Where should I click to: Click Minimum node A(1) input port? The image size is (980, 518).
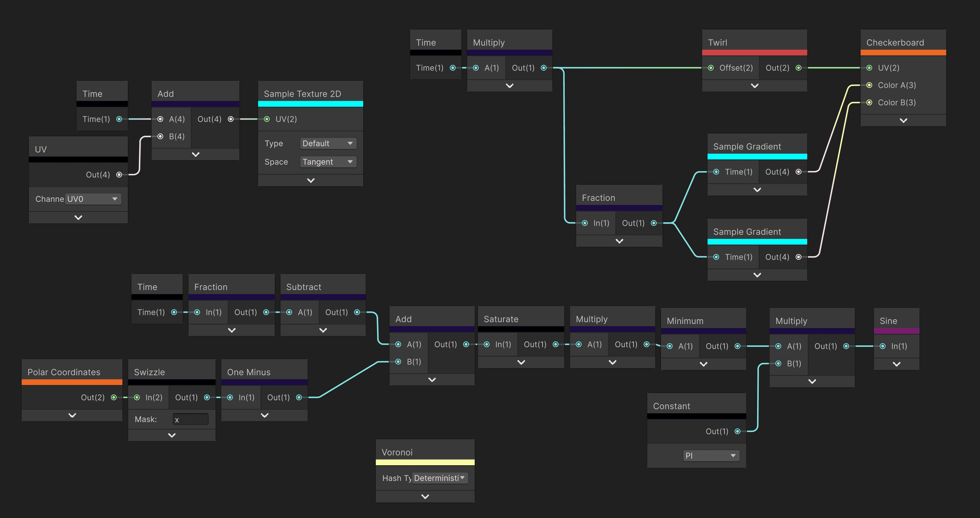[x=670, y=346]
